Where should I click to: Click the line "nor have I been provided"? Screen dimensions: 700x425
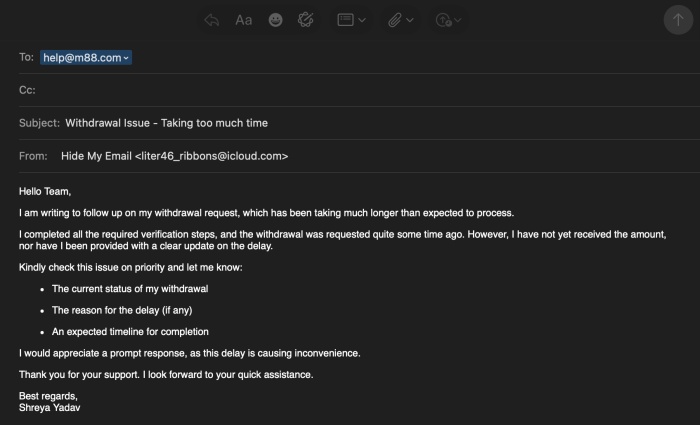[x=146, y=246]
